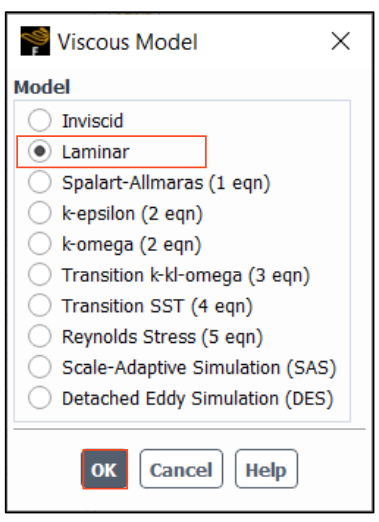379x522 pixels.
Task: Choose Transition SST (4 eqn) model
Action: pos(40,305)
